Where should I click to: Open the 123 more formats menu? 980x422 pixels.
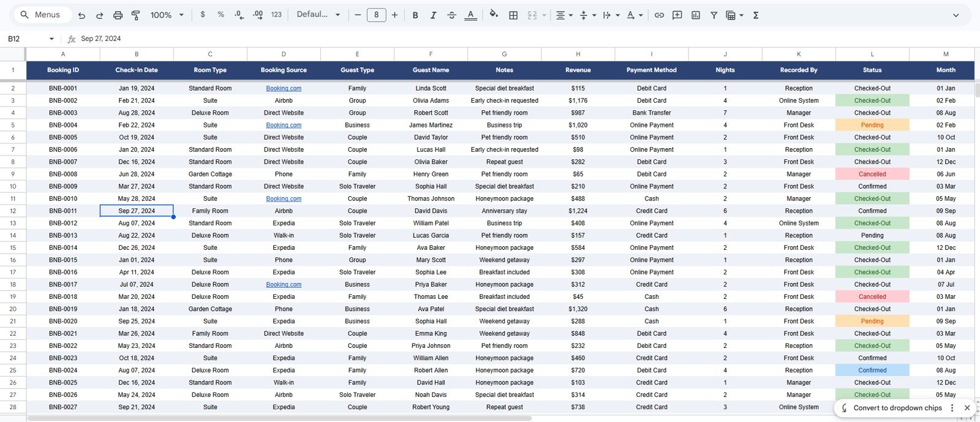coord(276,15)
